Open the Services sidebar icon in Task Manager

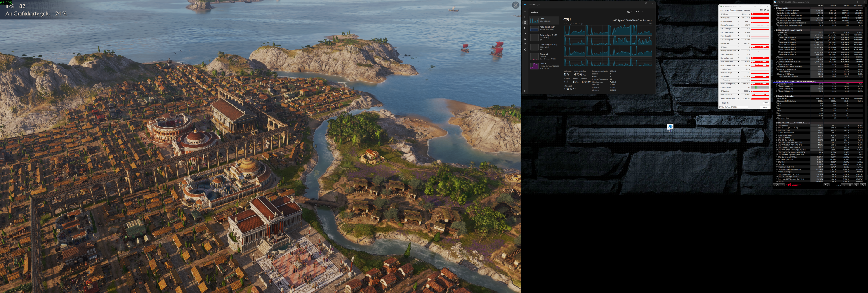(x=525, y=50)
